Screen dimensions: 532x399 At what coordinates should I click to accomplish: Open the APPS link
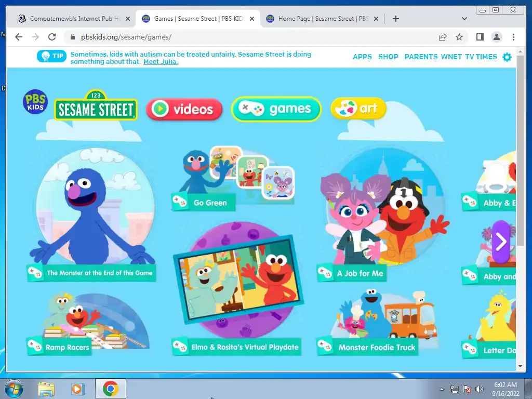pos(362,57)
